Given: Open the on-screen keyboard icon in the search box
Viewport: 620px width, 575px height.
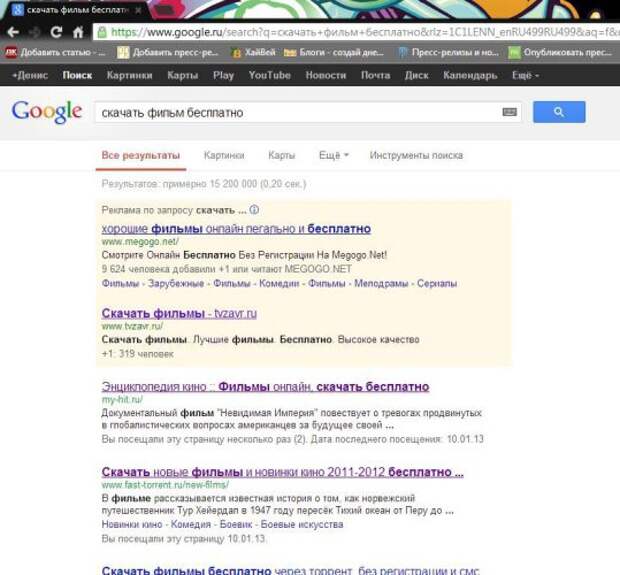Looking at the screenshot, I should pyautogui.click(x=510, y=112).
